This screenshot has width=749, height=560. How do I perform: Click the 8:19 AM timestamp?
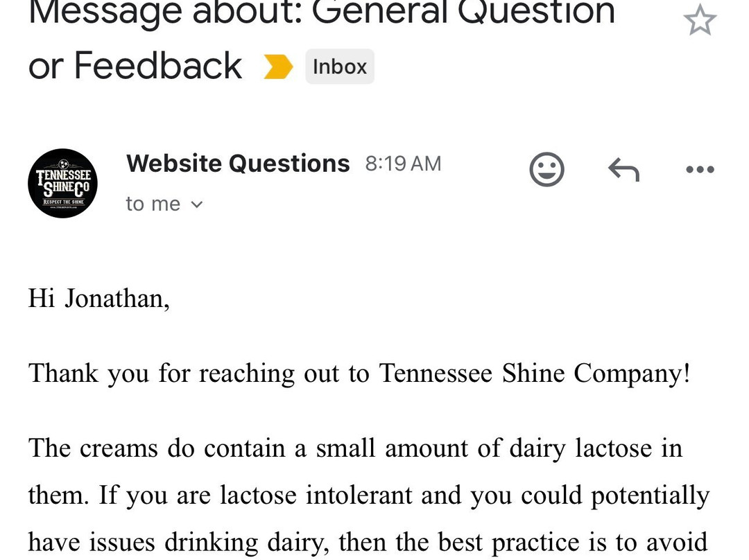[x=402, y=163]
